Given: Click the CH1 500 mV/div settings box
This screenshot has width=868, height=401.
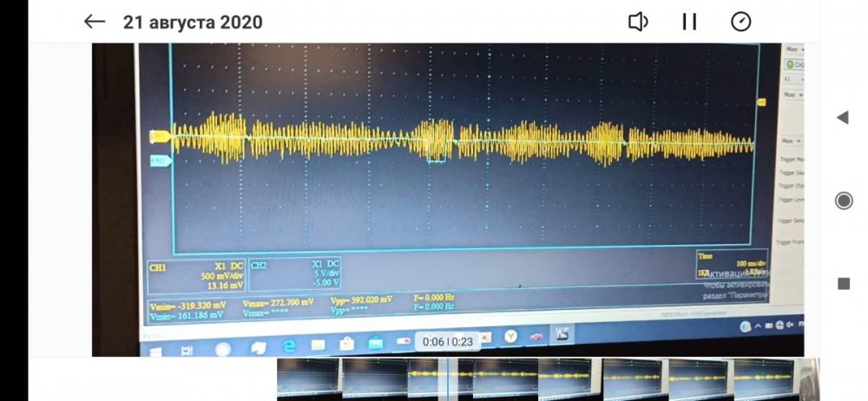Looking at the screenshot, I should point(196,276).
